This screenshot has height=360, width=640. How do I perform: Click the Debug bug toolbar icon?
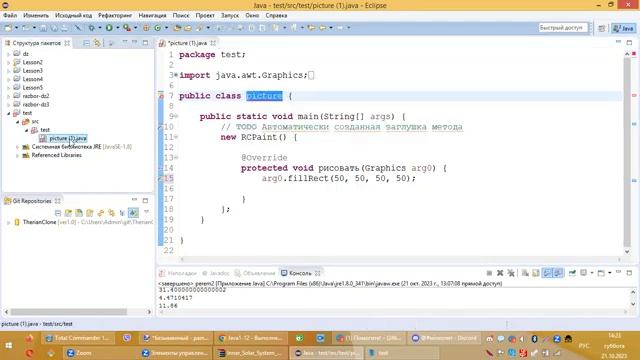91,28
